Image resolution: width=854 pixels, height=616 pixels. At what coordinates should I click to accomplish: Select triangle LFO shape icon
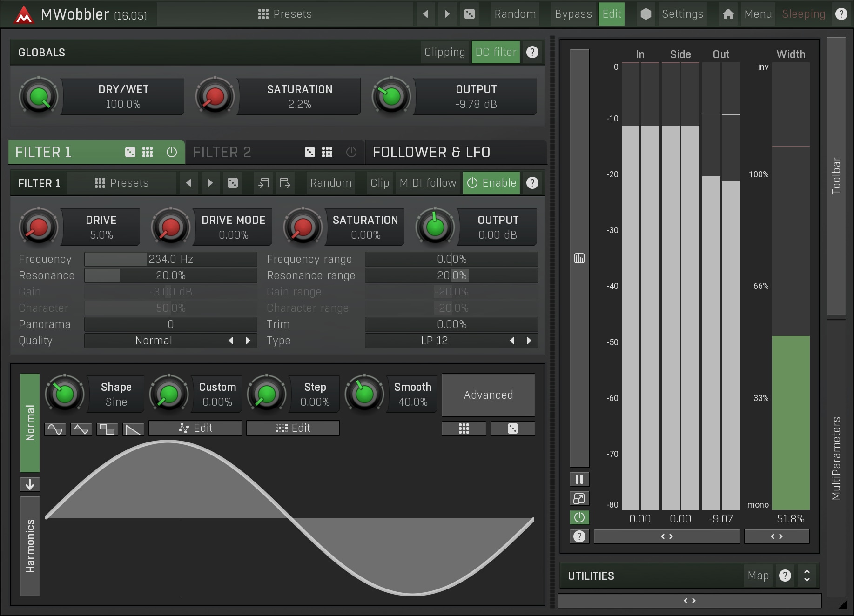click(81, 429)
